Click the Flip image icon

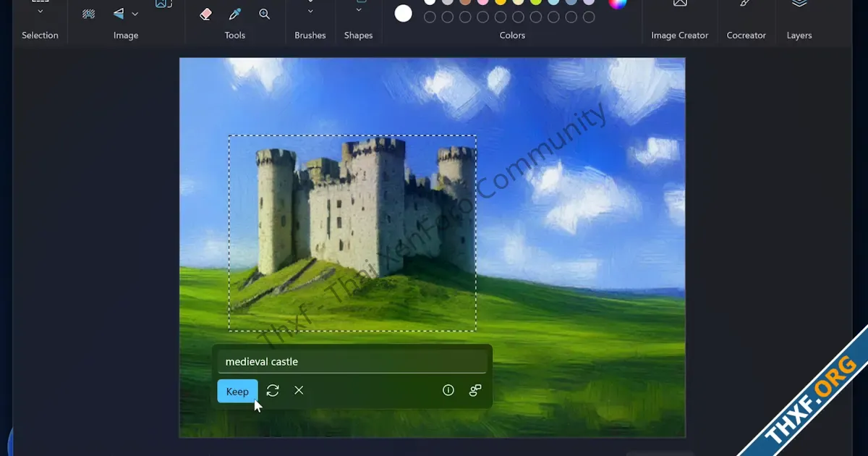[119, 14]
